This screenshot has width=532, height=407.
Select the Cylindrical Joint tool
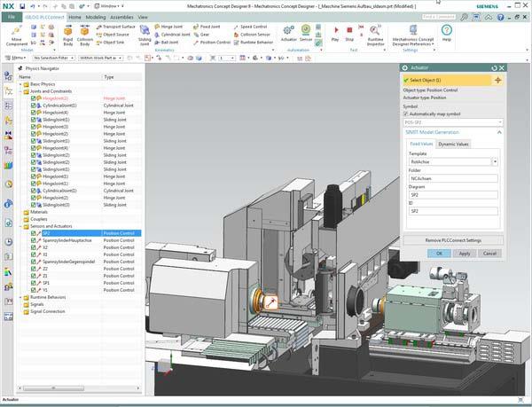coord(172,35)
